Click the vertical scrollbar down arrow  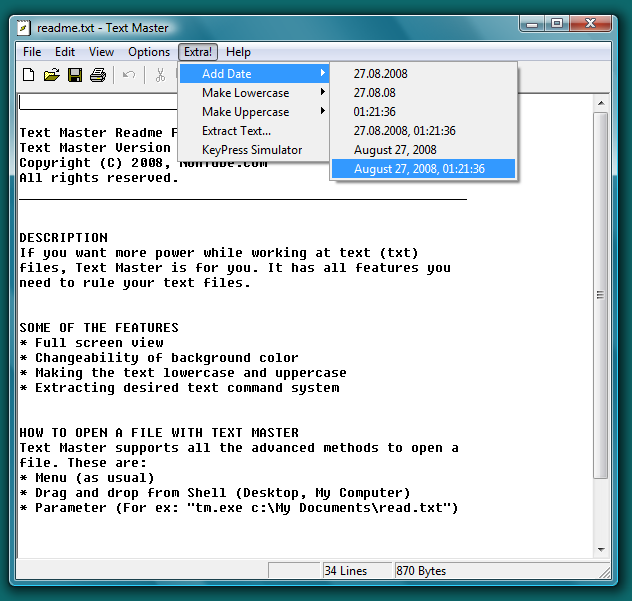pos(600,549)
